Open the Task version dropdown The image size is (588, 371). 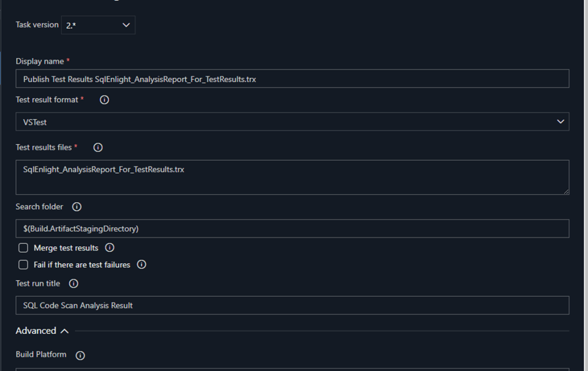98,25
